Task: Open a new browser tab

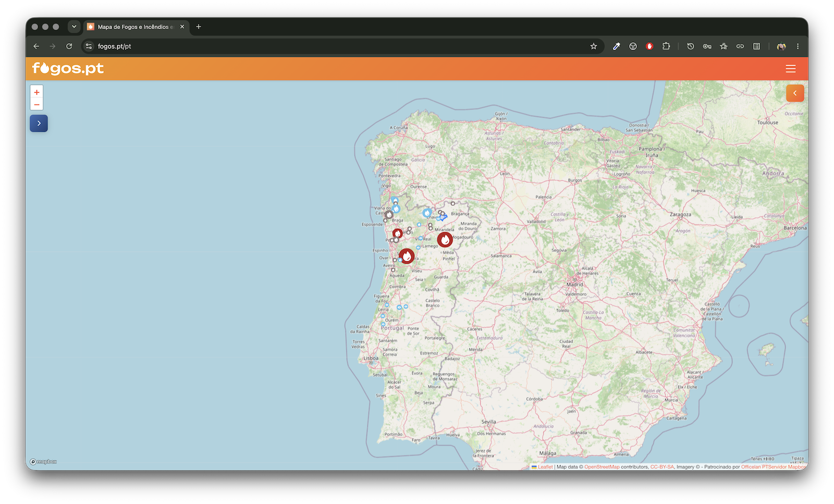Action: pyautogui.click(x=199, y=27)
